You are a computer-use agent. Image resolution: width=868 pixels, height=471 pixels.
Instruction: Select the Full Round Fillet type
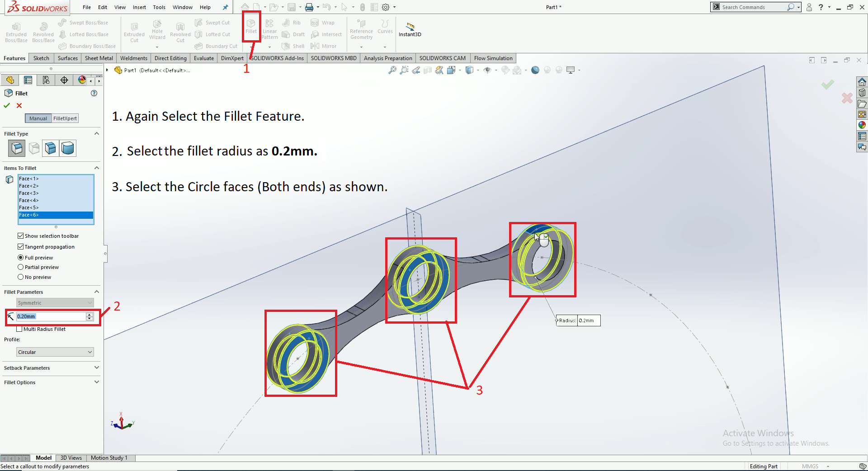[x=68, y=148]
